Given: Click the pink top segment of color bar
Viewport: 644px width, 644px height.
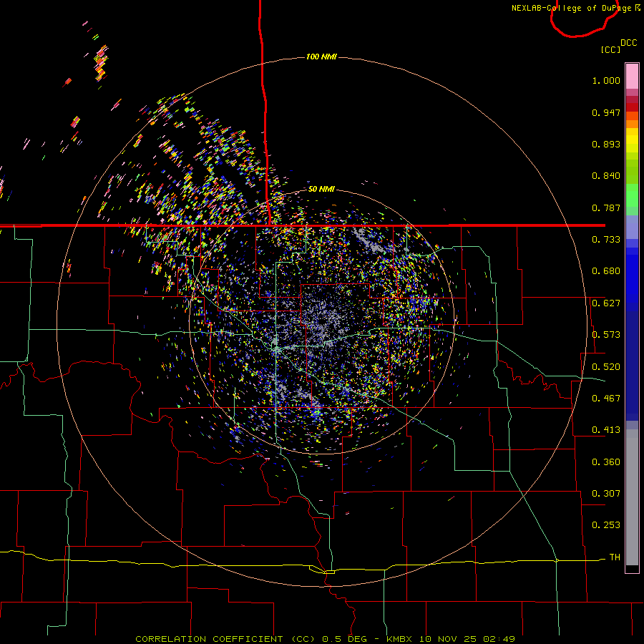Looking at the screenshot, I should tap(632, 76).
